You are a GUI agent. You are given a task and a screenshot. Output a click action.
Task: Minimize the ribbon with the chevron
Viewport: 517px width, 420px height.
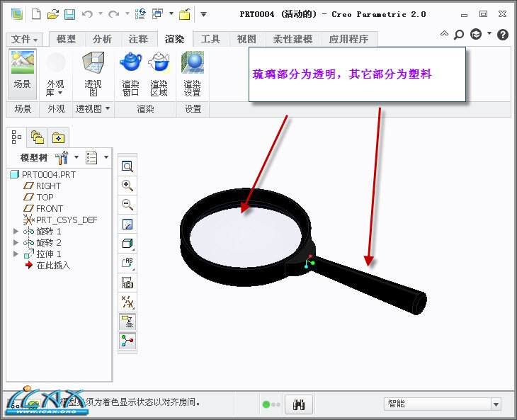tap(444, 33)
